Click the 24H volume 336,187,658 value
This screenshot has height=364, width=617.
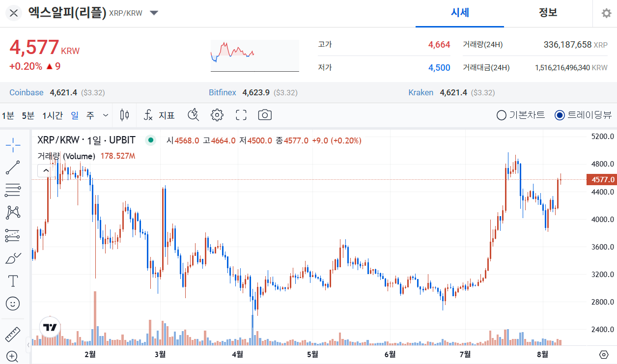(567, 45)
